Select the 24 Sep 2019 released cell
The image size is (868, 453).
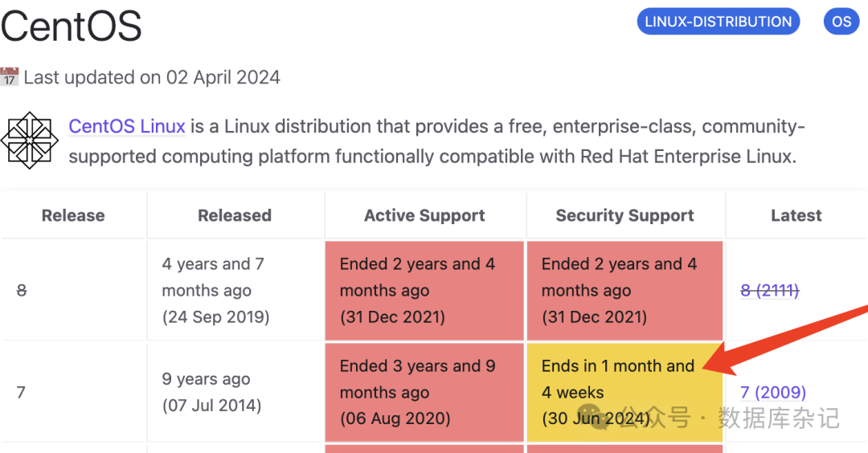(x=235, y=290)
